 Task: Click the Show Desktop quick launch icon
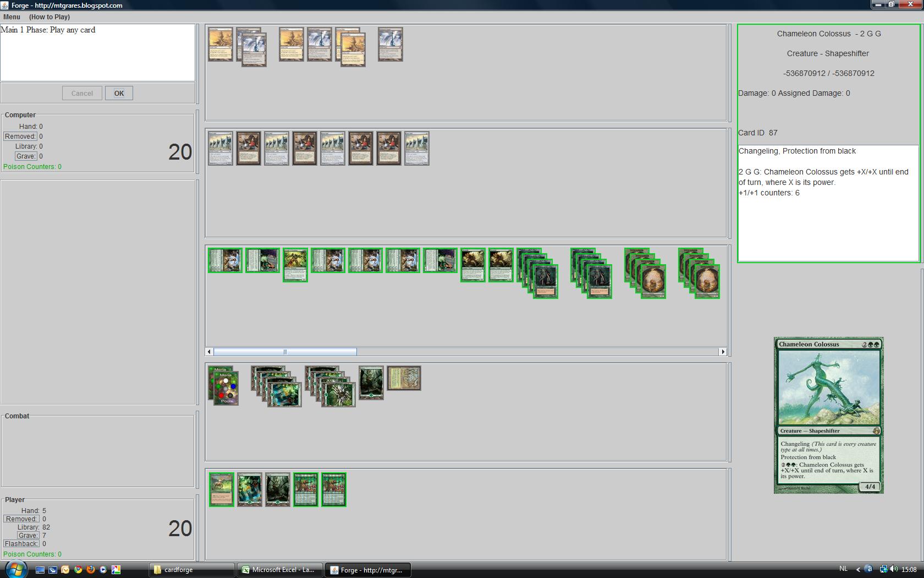pyautogui.click(x=40, y=570)
